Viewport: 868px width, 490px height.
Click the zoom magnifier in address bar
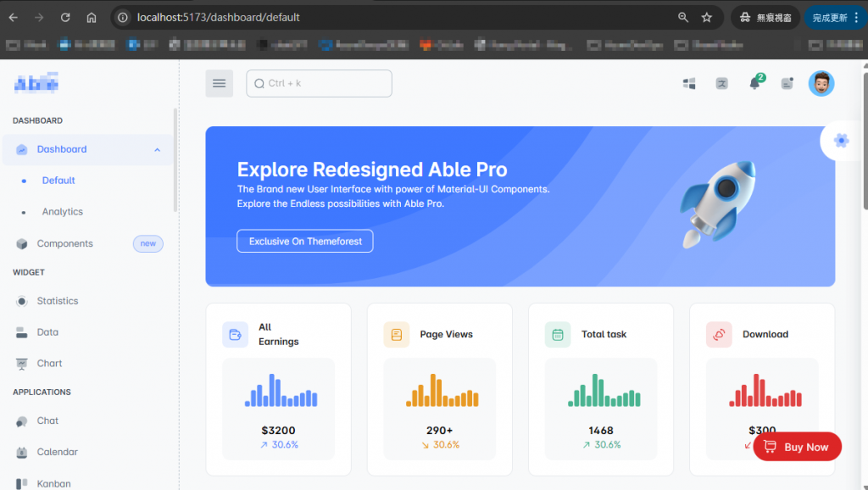[683, 18]
